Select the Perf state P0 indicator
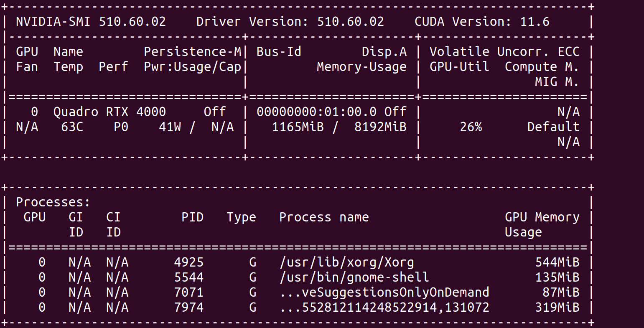Image resolution: width=644 pixels, height=328 pixels. tap(120, 127)
